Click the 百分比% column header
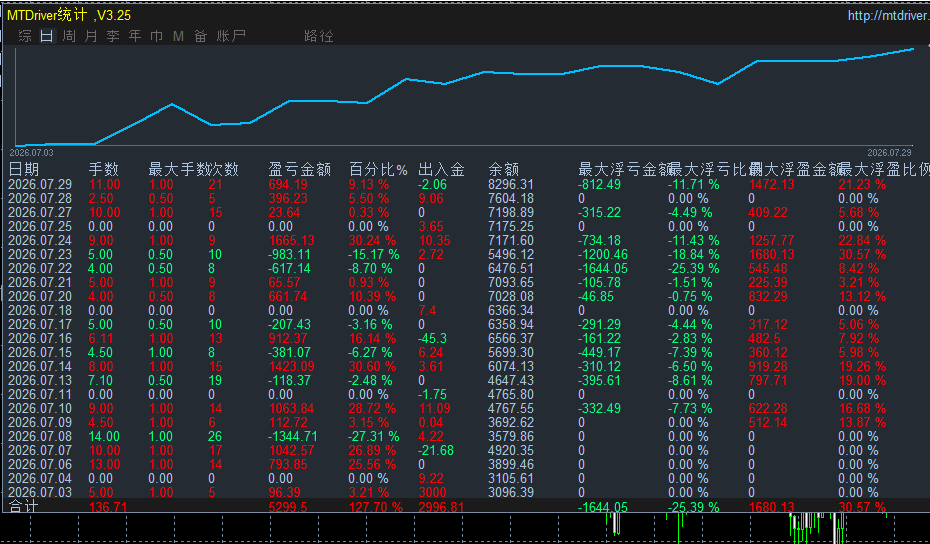 (x=378, y=170)
